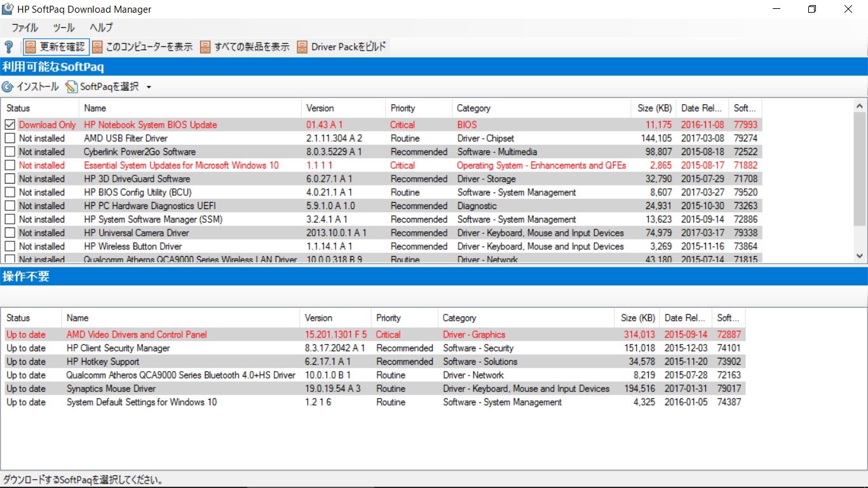The image size is (868, 488).
Task: Check HP System Software Manager checkbox
Action: tap(10, 219)
